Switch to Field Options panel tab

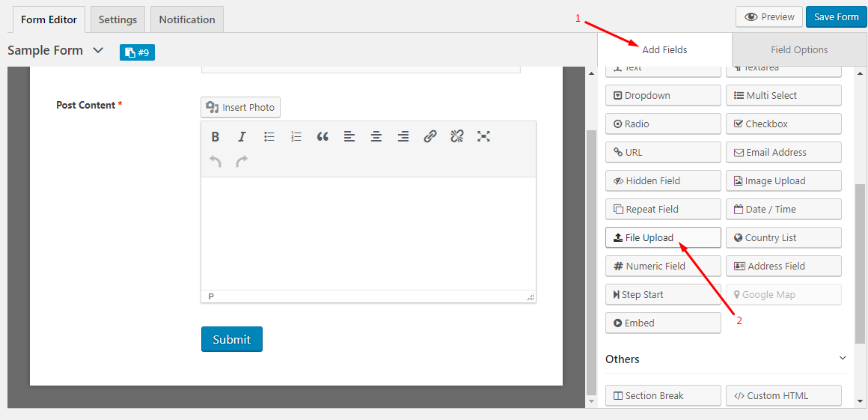(x=799, y=49)
